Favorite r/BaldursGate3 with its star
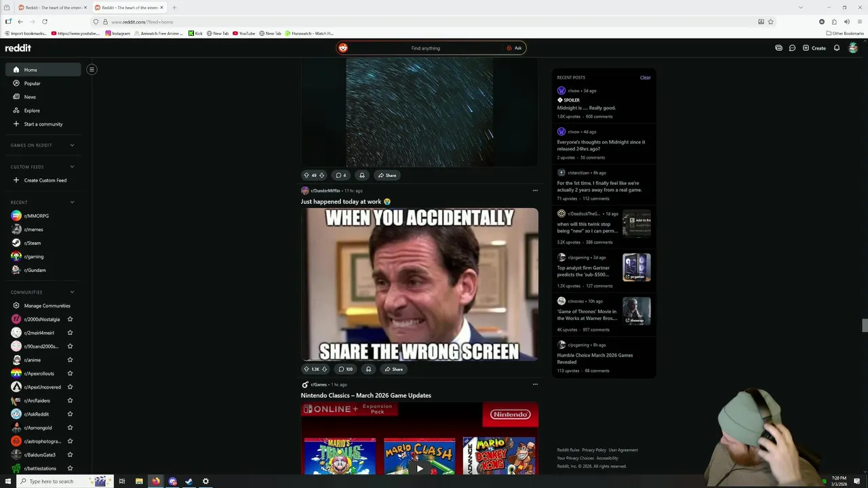Viewport: 868px width, 488px height. pyautogui.click(x=70, y=455)
